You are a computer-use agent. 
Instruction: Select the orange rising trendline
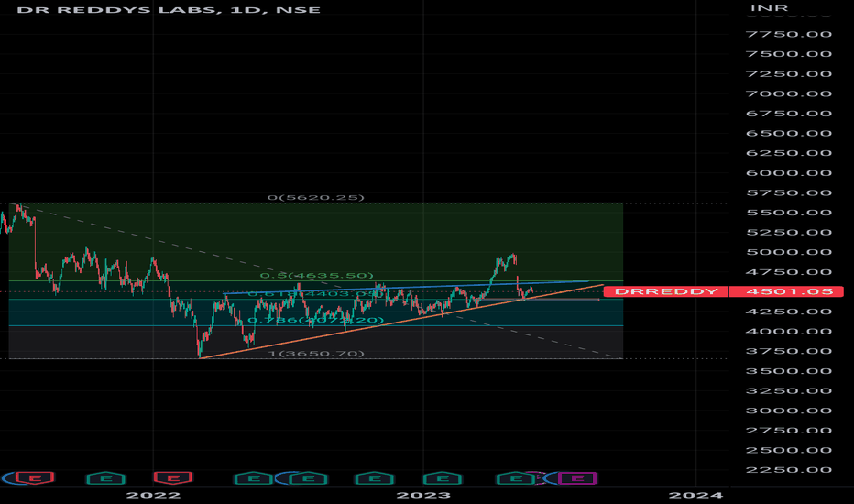pos(401,322)
